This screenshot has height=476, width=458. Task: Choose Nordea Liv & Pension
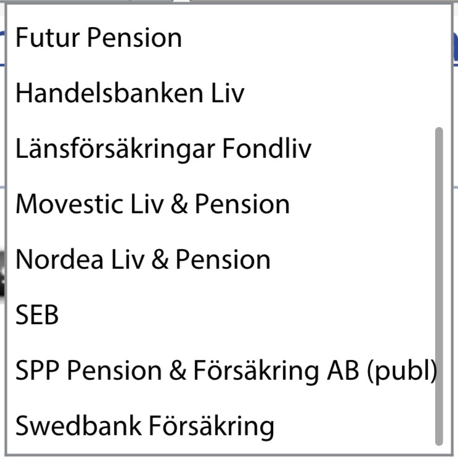(143, 260)
